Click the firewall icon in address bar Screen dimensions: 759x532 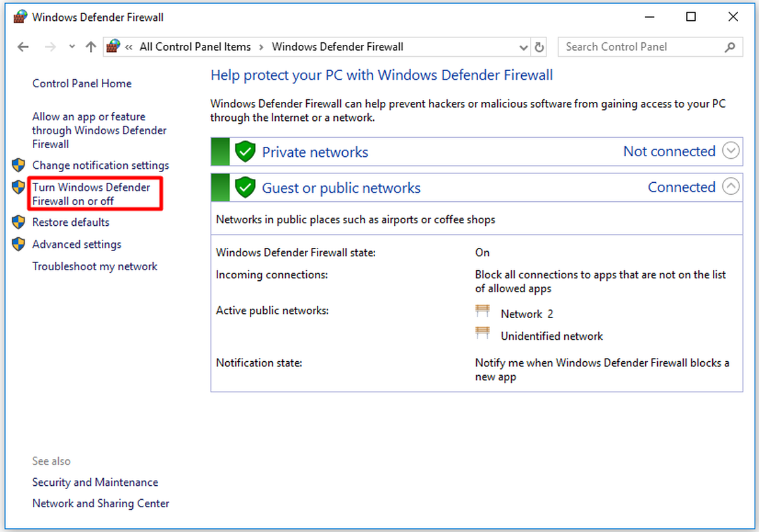(113, 46)
